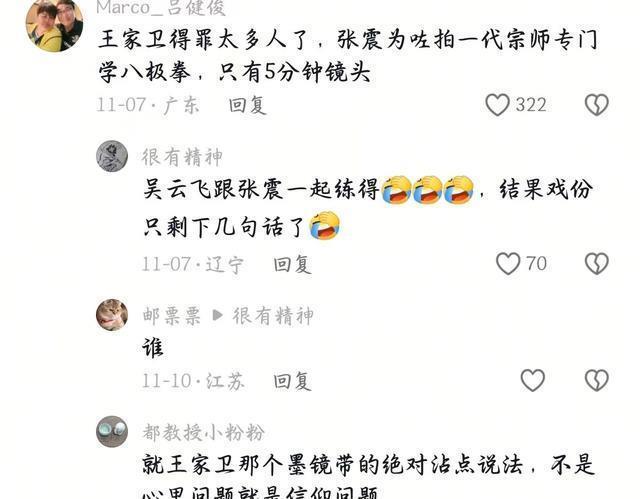Image resolution: width=640 pixels, height=499 pixels.
Task: Open replied-to user 很有精神 after arrow
Action: point(273,316)
